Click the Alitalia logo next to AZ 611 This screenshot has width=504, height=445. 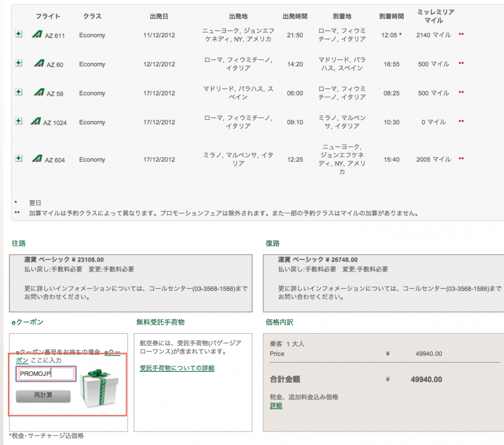[x=38, y=35]
